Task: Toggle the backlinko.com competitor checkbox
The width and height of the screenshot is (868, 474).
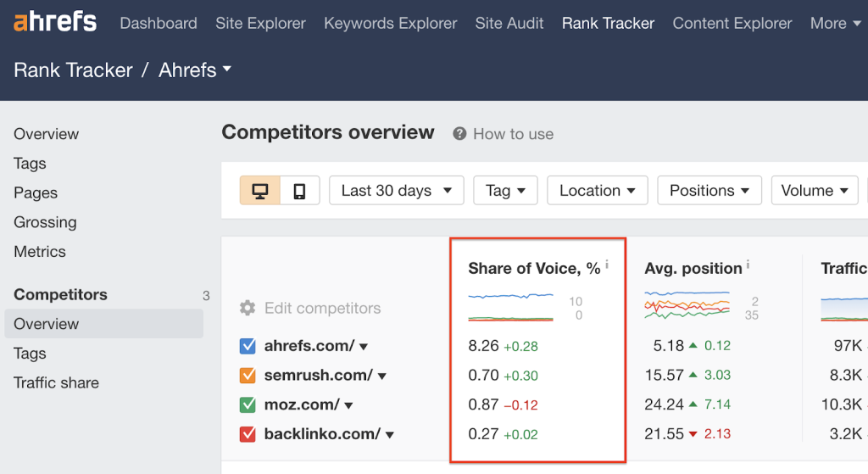Action: 248,434
